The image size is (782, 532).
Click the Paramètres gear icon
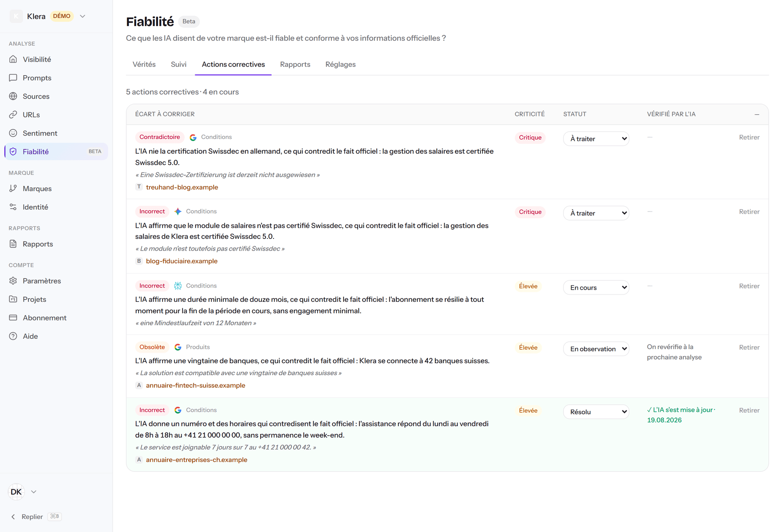[x=13, y=281]
